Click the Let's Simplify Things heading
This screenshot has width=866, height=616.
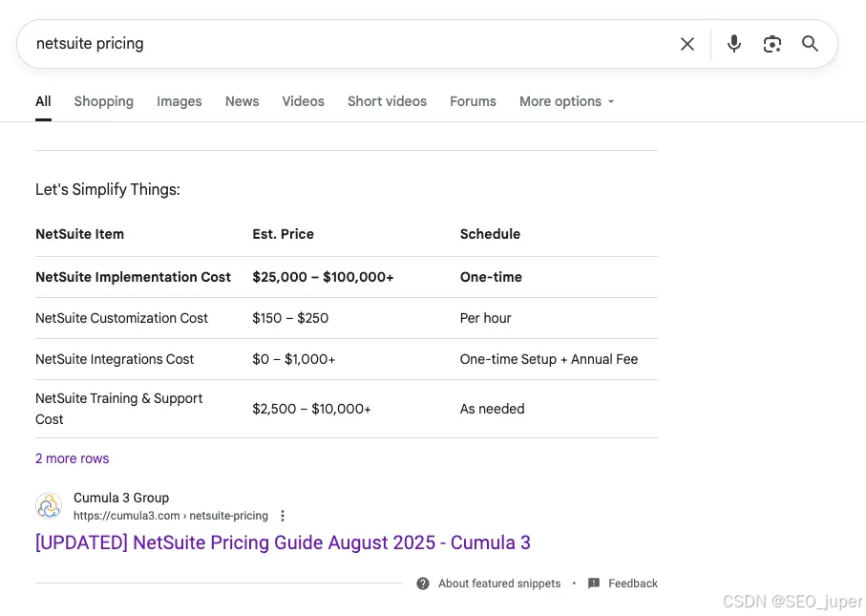pos(108,189)
